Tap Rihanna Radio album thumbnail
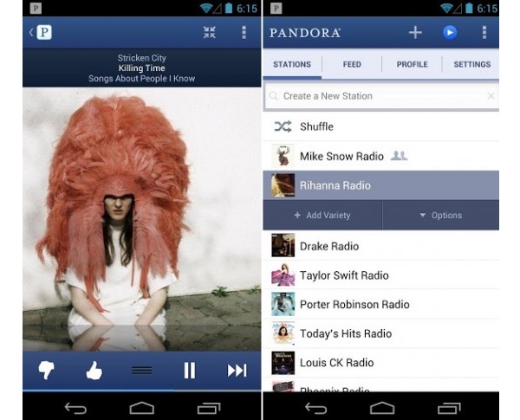The width and height of the screenshot is (520, 420). click(x=283, y=185)
